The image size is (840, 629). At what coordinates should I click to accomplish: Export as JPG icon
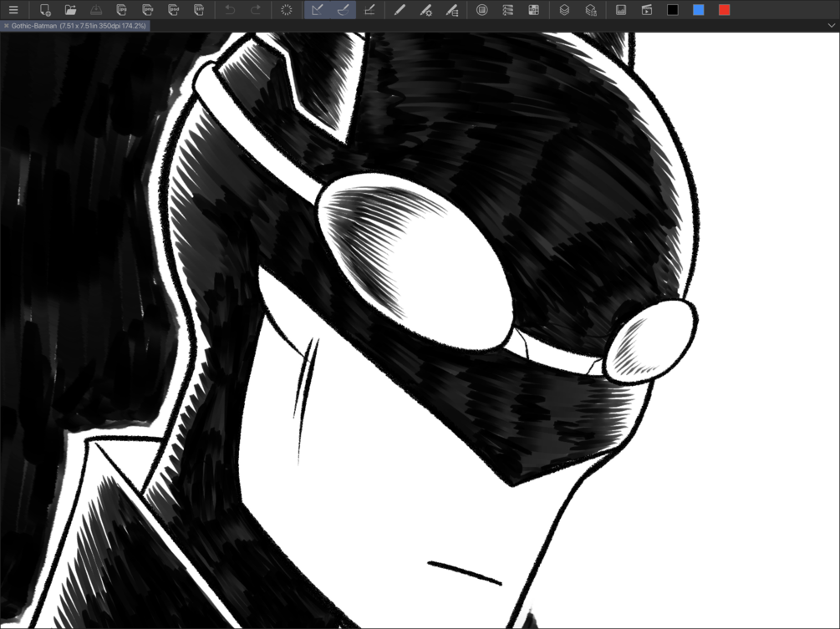(x=121, y=10)
